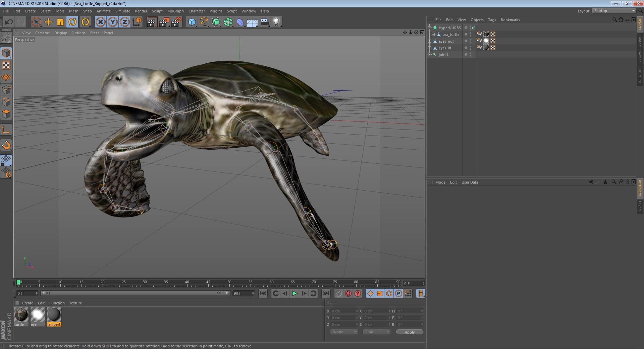The height and width of the screenshot is (349, 644).
Task: Select the Scale tool in top toolbar
Action: [x=60, y=22]
